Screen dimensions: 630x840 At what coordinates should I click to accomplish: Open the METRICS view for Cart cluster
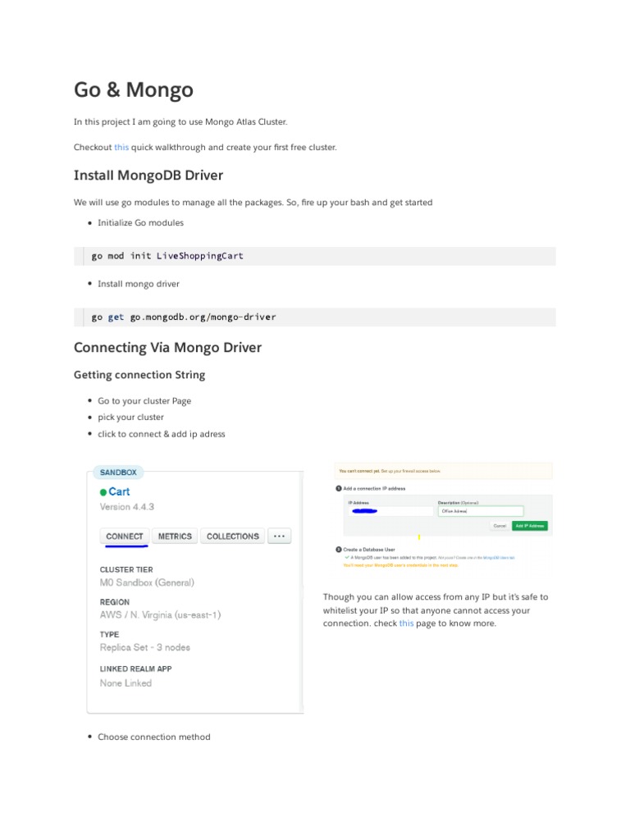click(x=175, y=536)
